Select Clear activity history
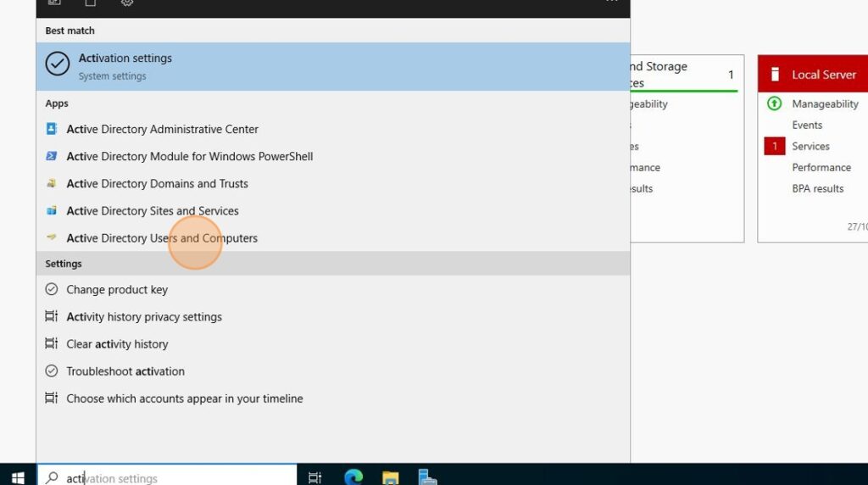Viewport: 868px width, 485px height. (x=332, y=343)
